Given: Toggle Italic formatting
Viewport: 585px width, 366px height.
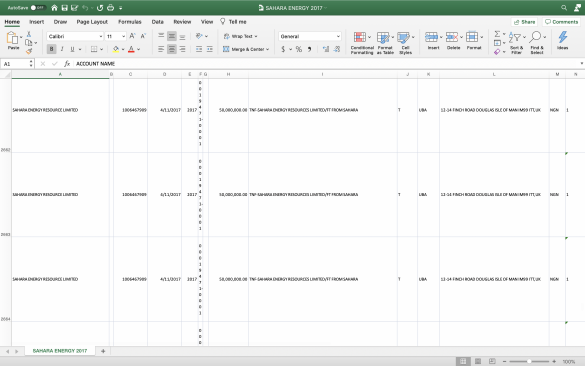Looking at the screenshot, I should pyautogui.click(x=62, y=49).
